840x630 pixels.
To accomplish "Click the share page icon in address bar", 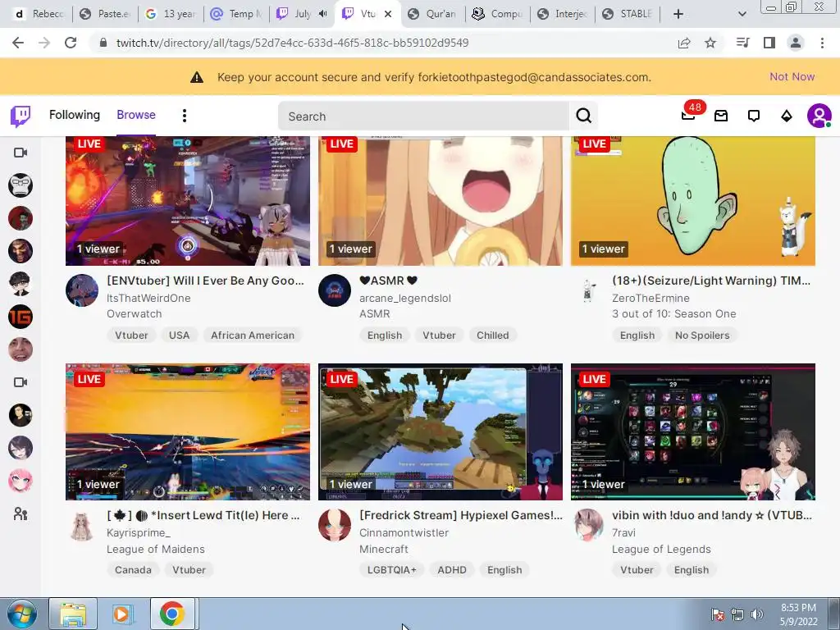I will tap(684, 43).
